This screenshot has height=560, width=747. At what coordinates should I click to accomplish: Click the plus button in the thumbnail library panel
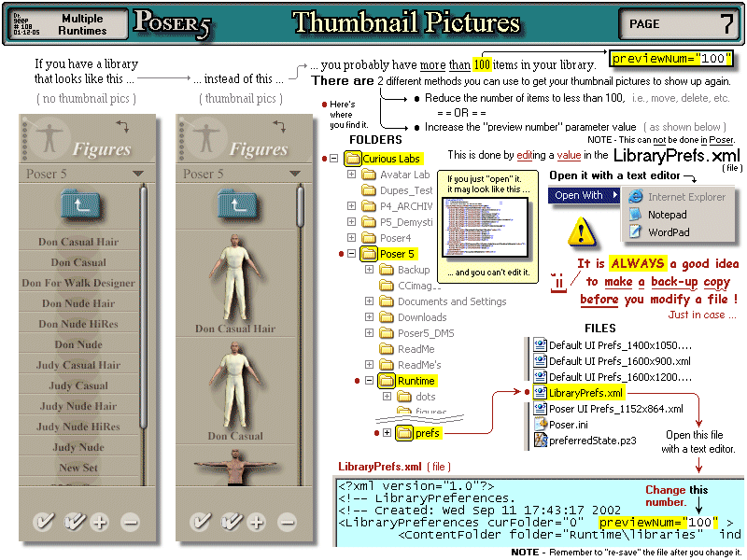coord(257,523)
